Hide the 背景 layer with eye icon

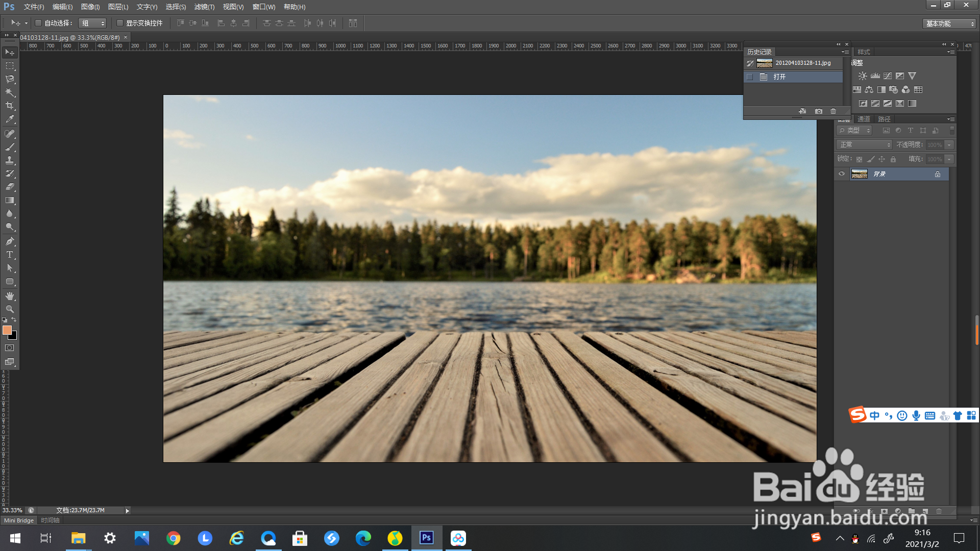(842, 174)
